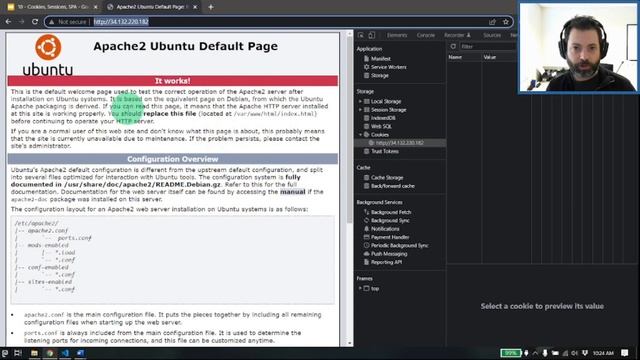Screen dimensions: 640x360
Task: Close the Cookies, Sessions, SPA tab
Action: click(x=96, y=7)
